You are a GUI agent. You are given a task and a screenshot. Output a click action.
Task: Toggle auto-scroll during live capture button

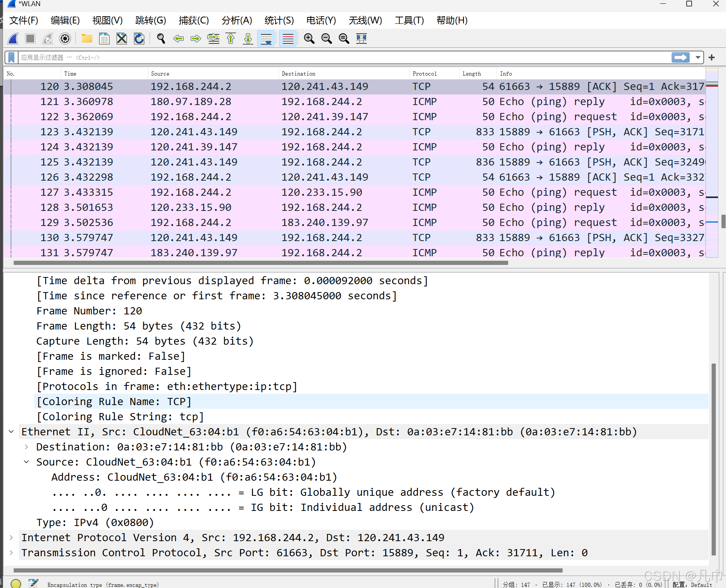pyautogui.click(x=266, y=39)
